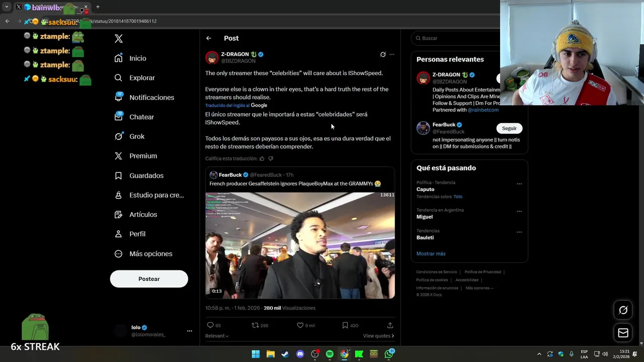Screen dimensions: 644x362
Task: Like the post with 9 mil likes
Action: click(300, 325)
